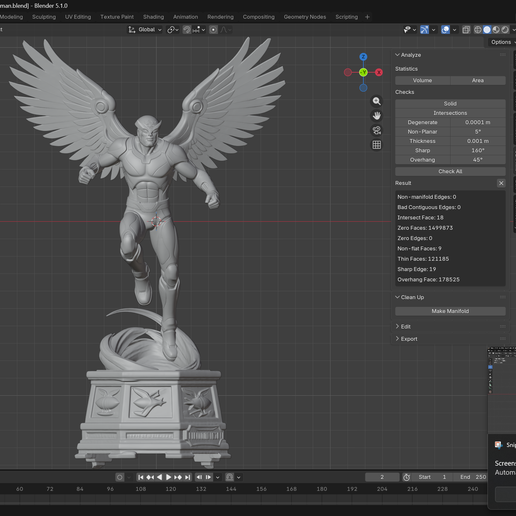Toggle show gizmos button

click(424, 30)
